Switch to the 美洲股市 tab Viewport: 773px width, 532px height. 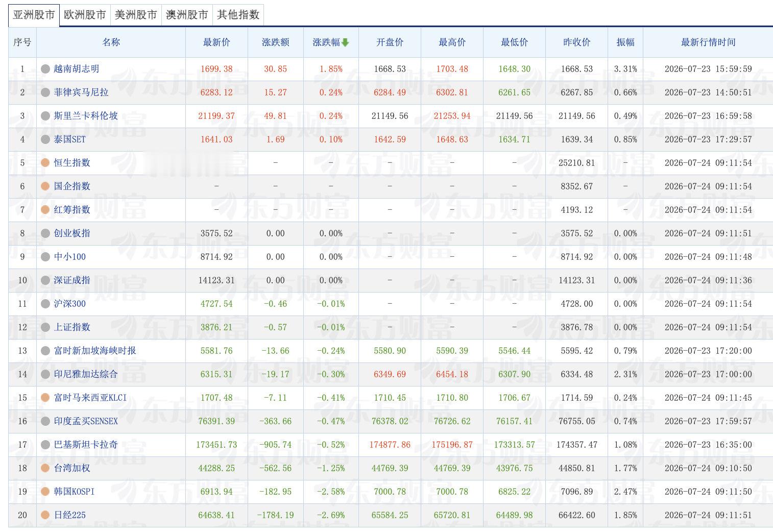(x=136, y=15)
